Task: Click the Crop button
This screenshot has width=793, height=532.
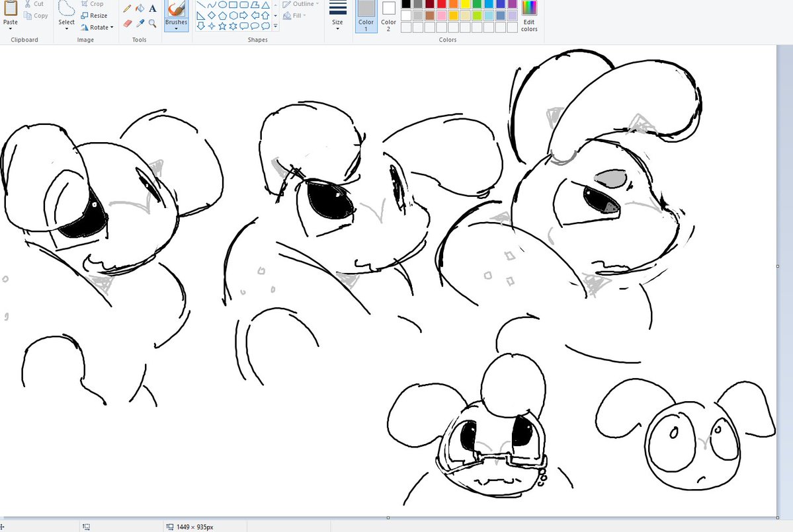Action: pos(93,4)
